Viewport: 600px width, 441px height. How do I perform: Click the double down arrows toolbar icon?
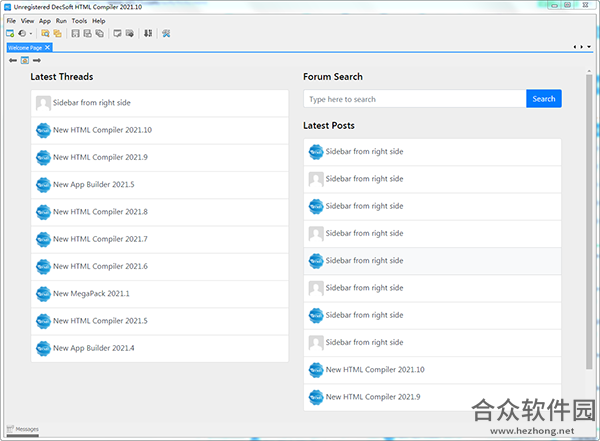click(148, 34)
